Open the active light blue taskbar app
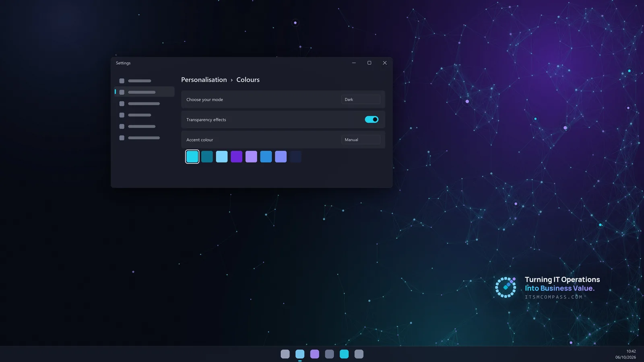Image resolution: width=644 pixels, height=362 pixels. point(300,354)
